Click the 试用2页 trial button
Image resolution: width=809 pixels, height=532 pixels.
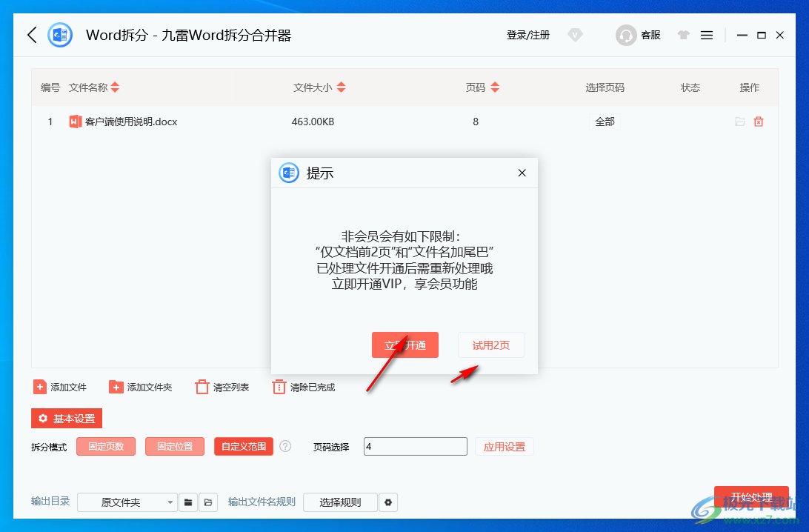[491, 345]
